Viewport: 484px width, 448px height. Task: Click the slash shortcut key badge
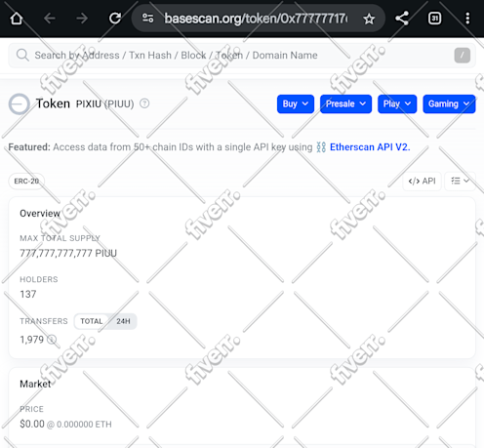click(x=463, y=56)
